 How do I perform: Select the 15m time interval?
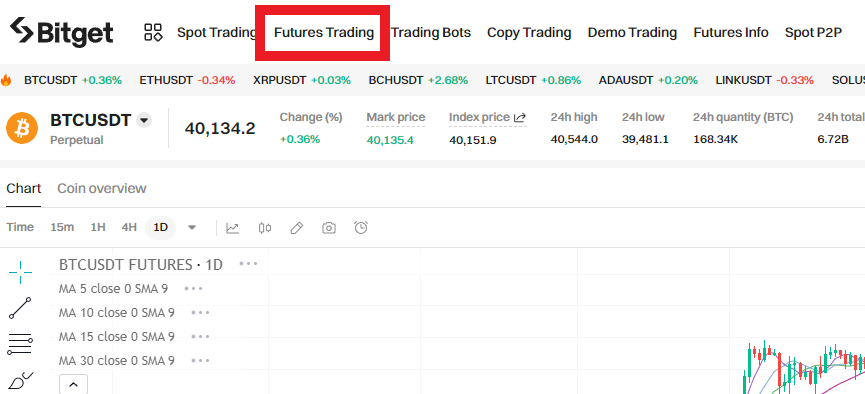(x=62, y=227)
